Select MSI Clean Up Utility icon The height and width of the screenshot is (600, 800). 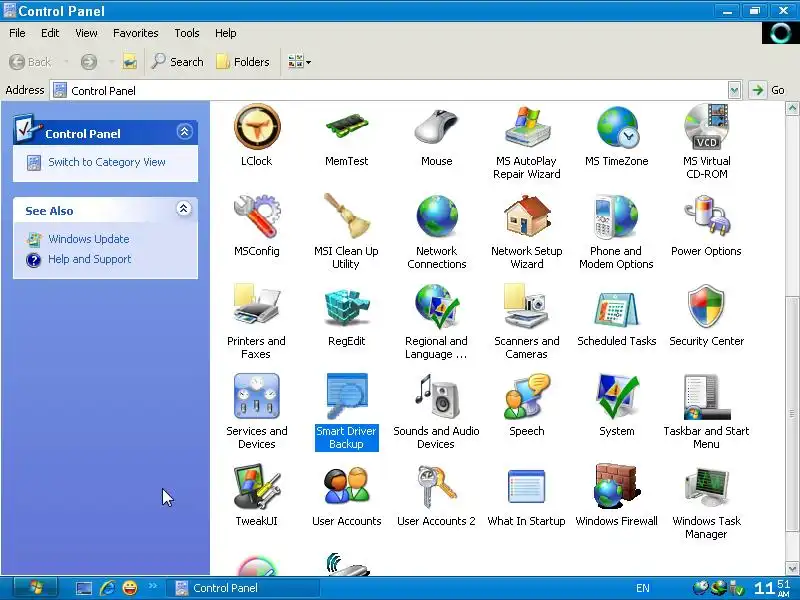(347, 215)
